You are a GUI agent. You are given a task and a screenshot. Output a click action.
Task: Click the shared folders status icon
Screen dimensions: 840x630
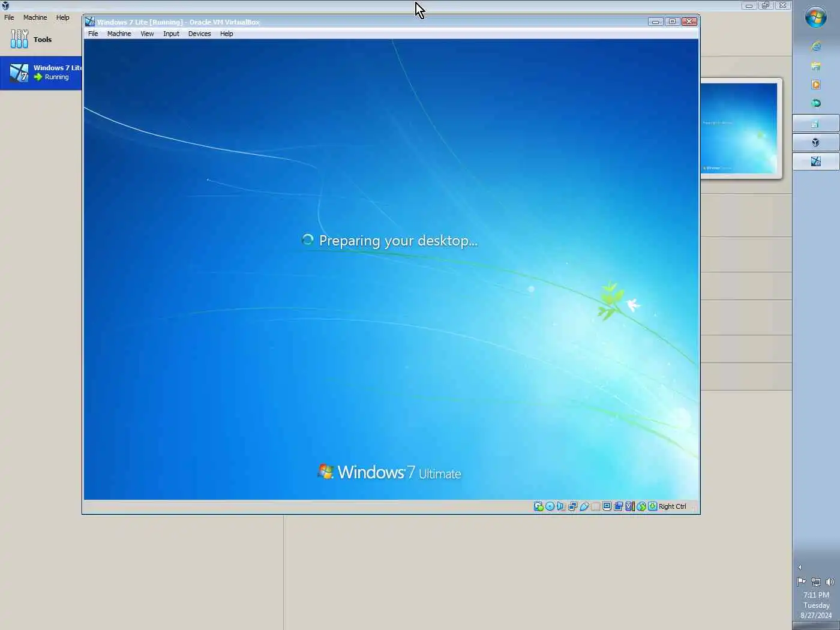[x=595, y=506]
